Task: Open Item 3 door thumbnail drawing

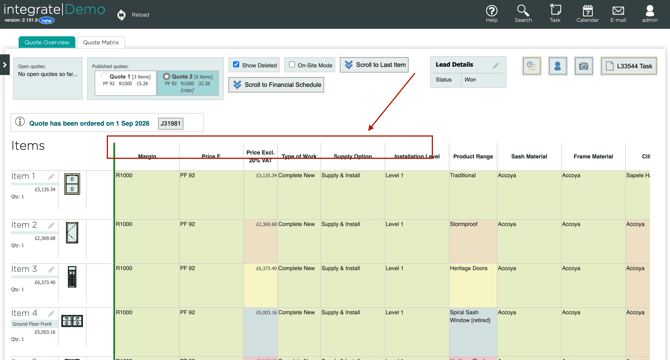Action: (x=72, y=277)
